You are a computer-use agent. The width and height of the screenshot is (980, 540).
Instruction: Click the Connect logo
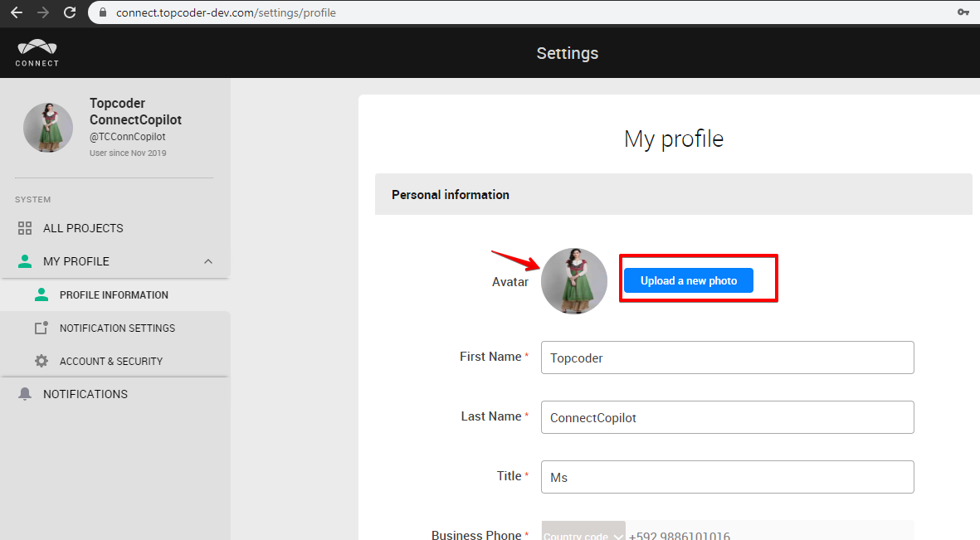(37, 53)
